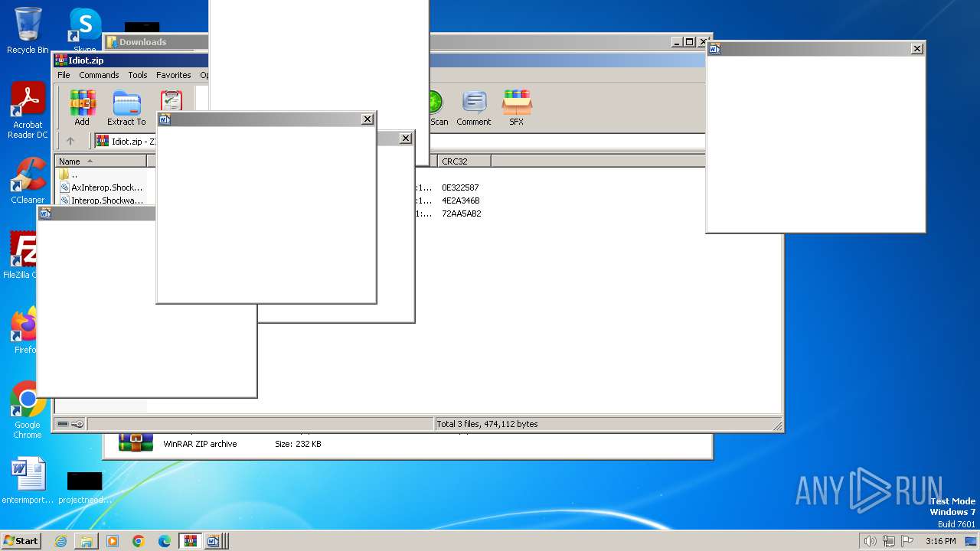Sort files by the Name column

coord(100,161)
